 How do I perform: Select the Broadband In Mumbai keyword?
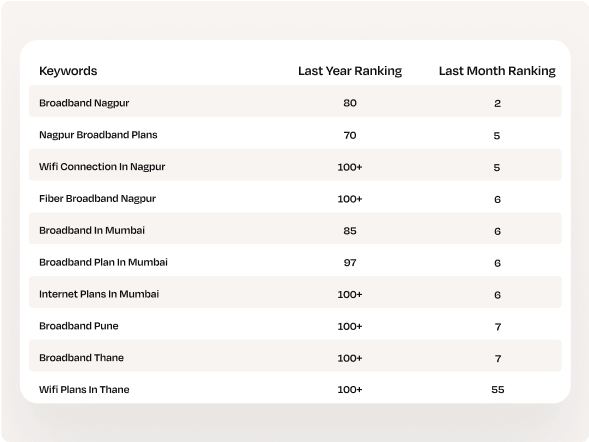[x=92, y=230]
